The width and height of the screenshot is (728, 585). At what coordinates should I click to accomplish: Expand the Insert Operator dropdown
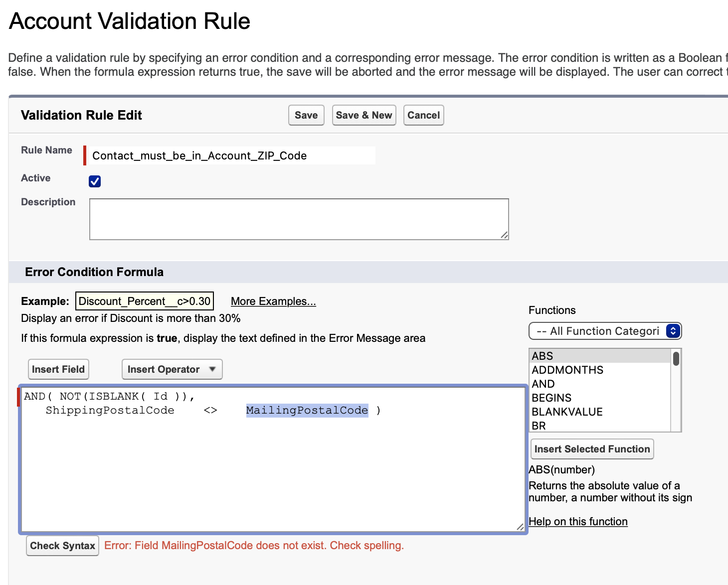coord(172,369)
